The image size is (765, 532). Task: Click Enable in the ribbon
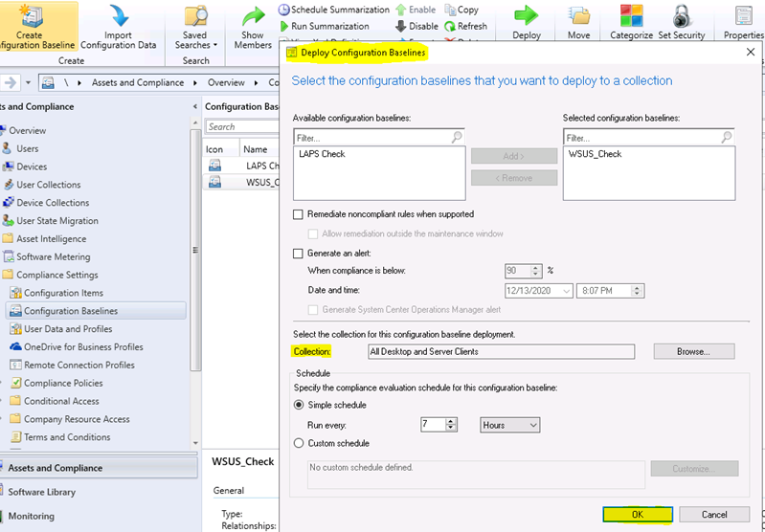[416, 10]
